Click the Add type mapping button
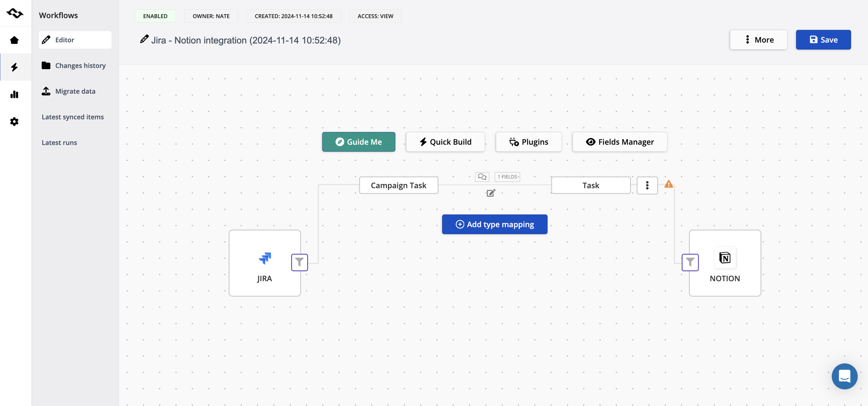The height and width of the screenshot is (406, 868). 494,224
